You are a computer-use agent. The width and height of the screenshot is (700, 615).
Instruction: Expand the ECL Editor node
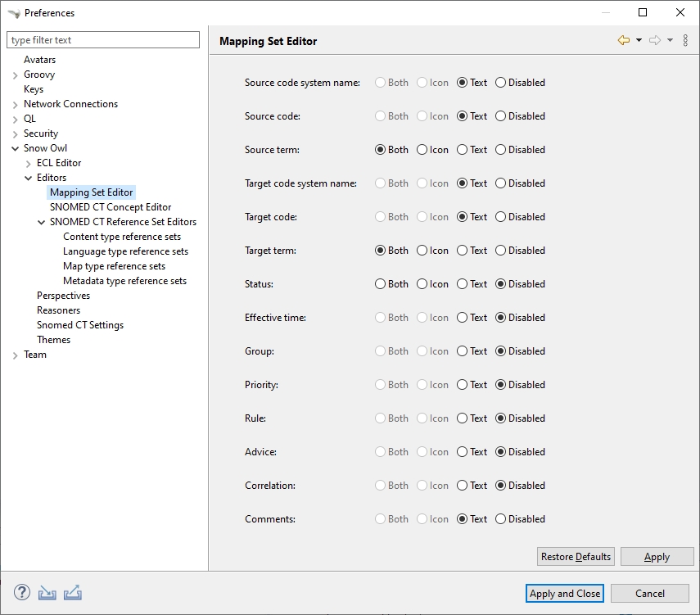[x=29, y=163]
